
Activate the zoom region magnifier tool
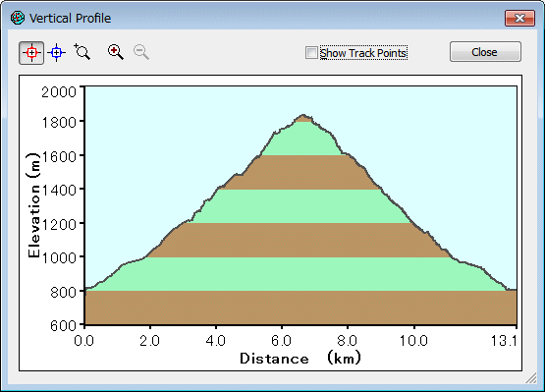82,52
